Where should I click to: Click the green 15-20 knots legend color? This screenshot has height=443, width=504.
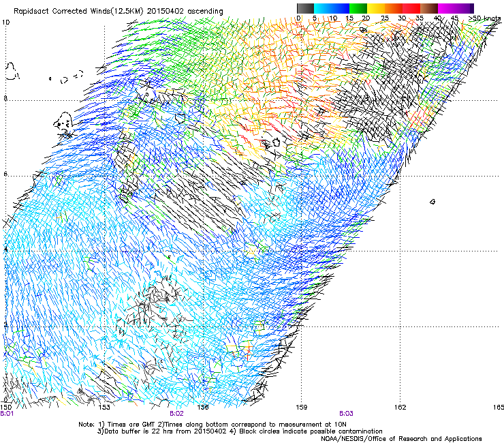coord(358,8)
